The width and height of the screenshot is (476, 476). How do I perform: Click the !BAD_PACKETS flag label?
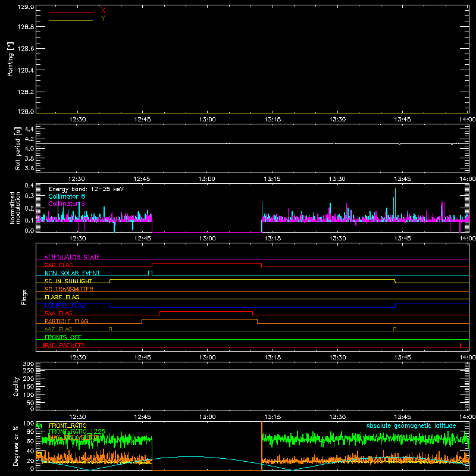point(64,345)
